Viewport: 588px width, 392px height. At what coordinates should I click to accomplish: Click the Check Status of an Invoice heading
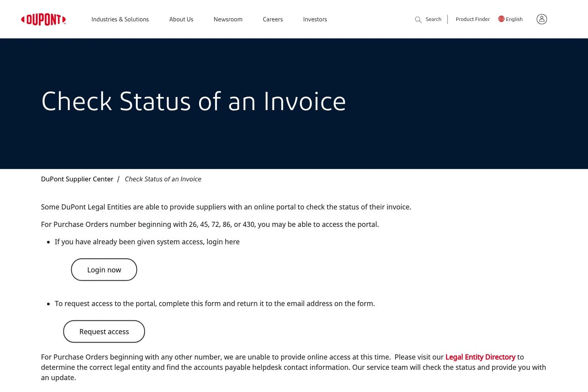pyautogui.click(x=194, y=101)
